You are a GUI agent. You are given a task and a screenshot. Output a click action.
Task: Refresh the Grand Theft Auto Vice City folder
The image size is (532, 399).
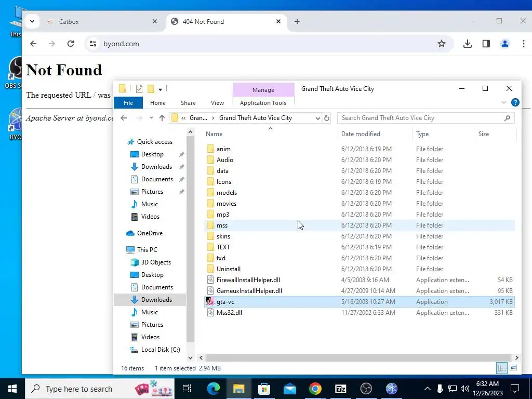(x=326, y=118)
